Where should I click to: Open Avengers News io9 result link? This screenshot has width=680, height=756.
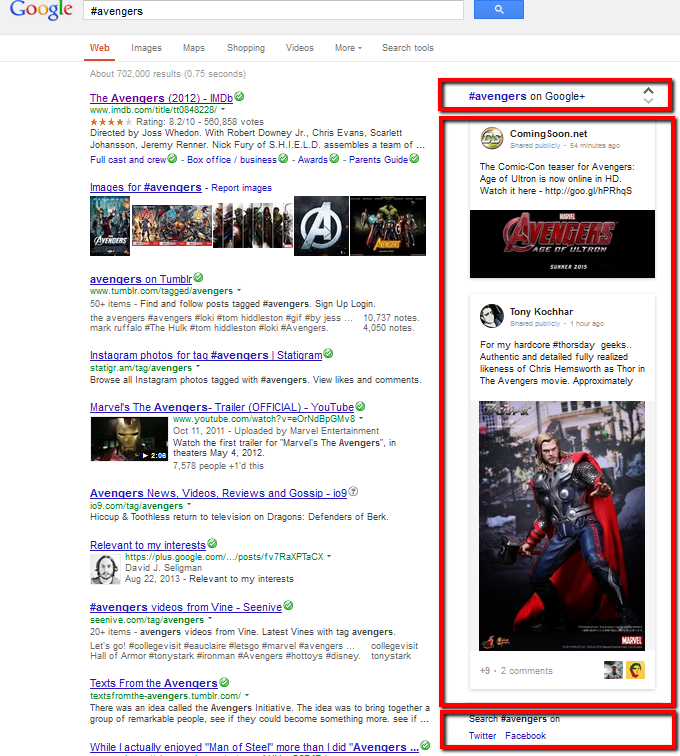(218, 493)
